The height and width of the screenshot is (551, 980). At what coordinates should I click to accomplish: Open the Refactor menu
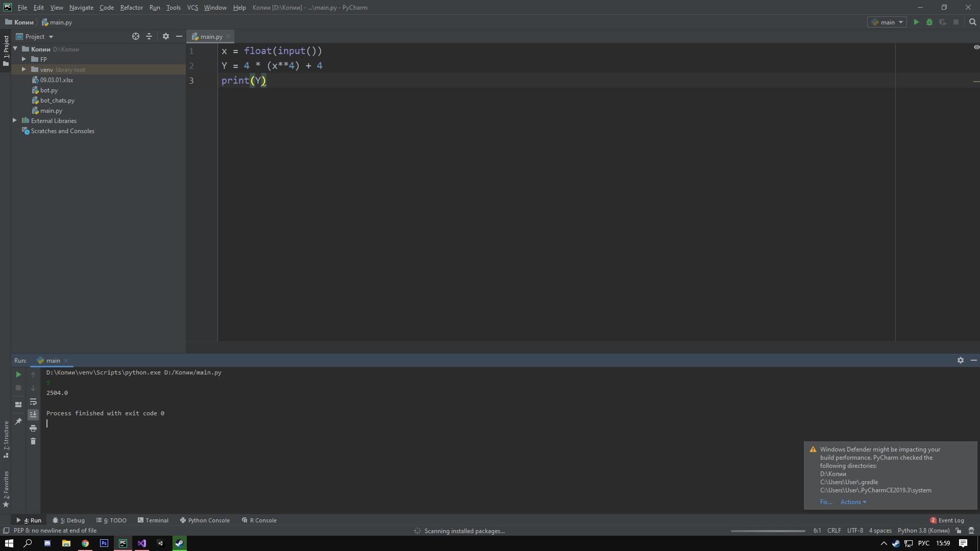coord(131,8)
